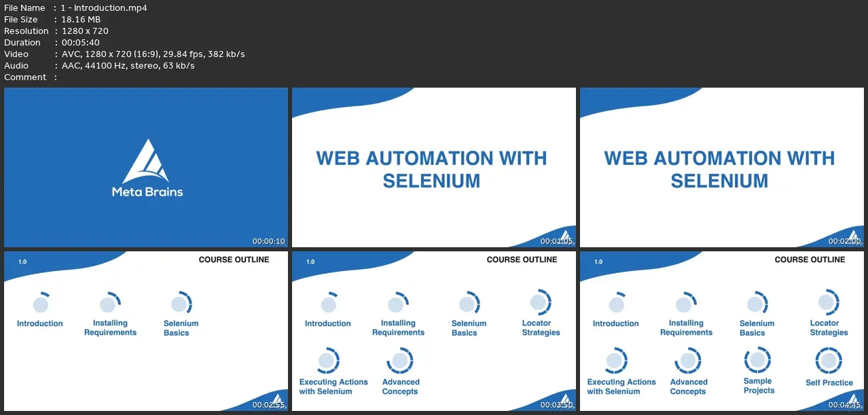Click the 'Duration' label
This screenshot has height=415, width=868.
(x=22, y=43)
